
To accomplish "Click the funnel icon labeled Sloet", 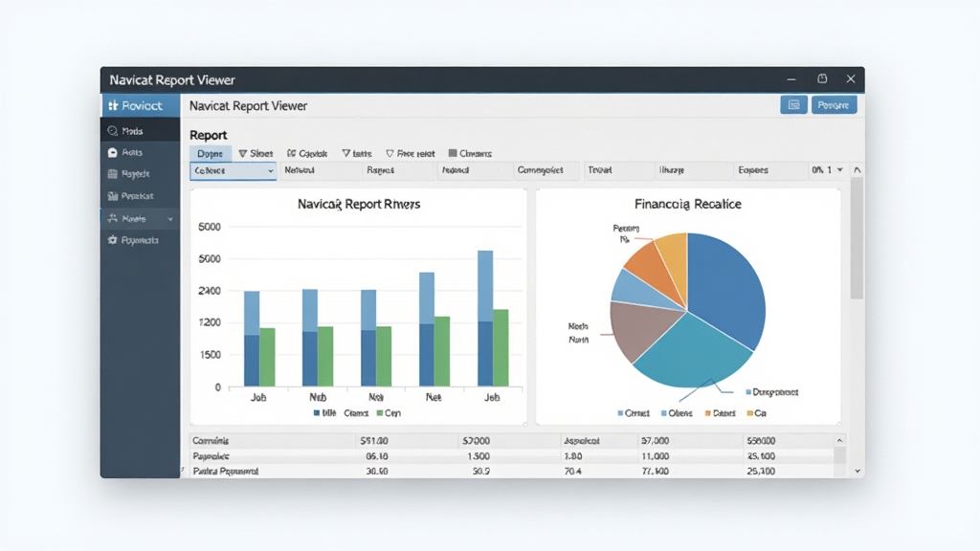I will pos(242,153).
